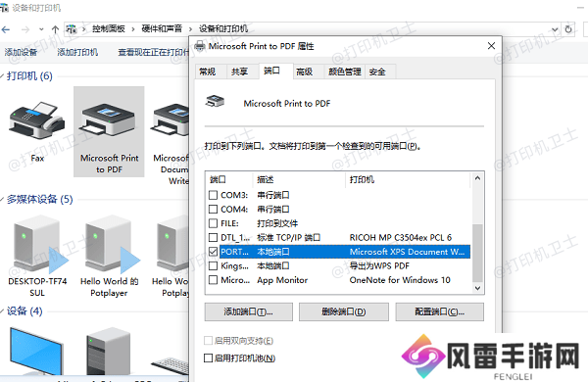Refresh the 设备和打印机 window
This screenshot has height=382, width=588.
pyautogui.click(x=568, y=29)
